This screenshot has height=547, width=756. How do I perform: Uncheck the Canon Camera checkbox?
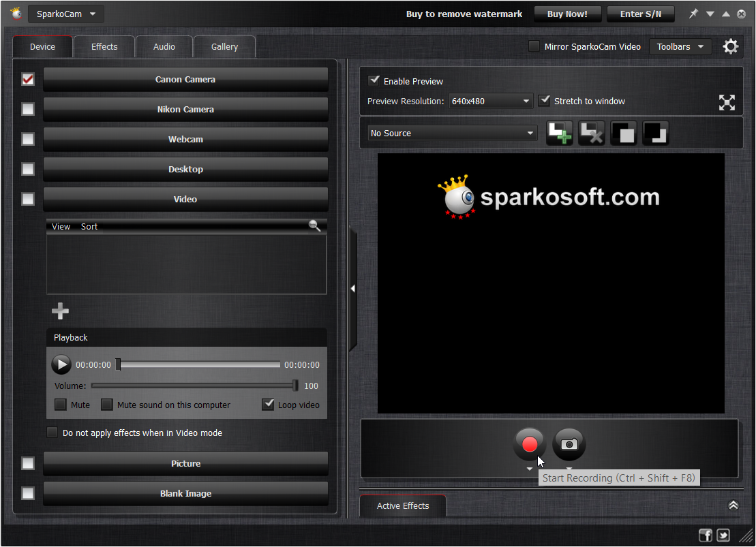point(28,79)
